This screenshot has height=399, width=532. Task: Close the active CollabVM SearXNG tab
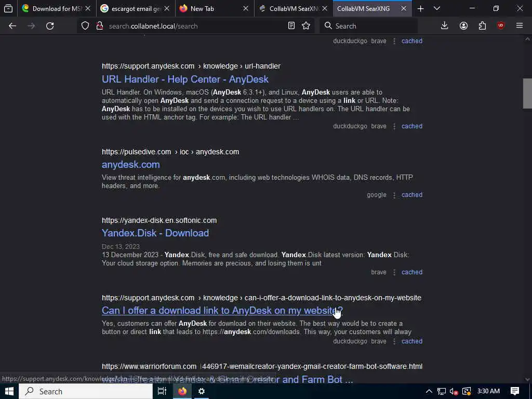click(x=403, y=8)
